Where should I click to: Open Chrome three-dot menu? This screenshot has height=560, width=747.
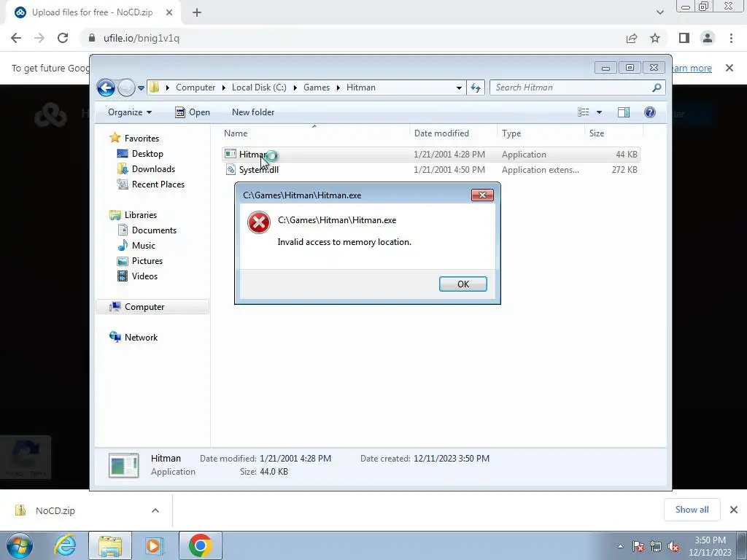click(x=731, y=38)
